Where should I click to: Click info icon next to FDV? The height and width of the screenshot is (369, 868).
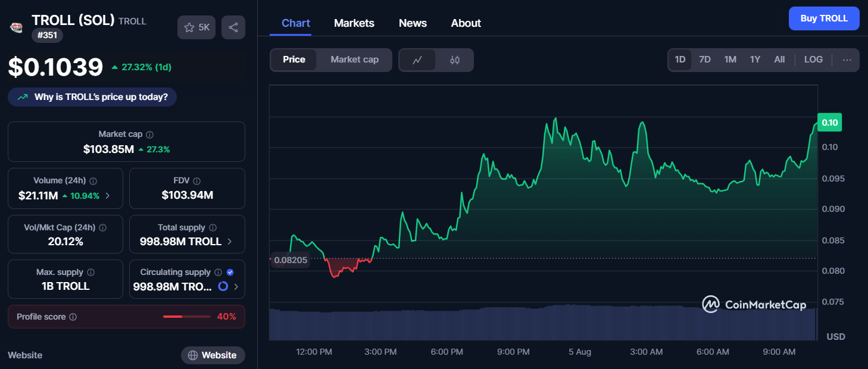pyautogui.click(x=197, y=181)
